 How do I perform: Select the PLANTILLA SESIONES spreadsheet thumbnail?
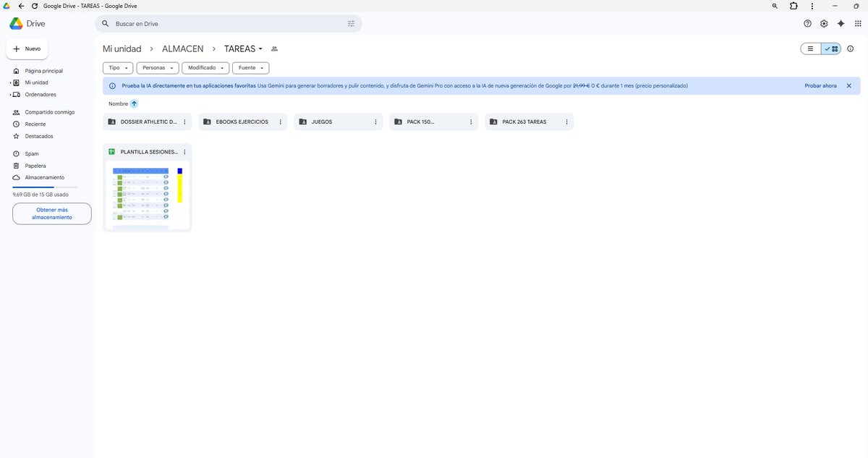tap(148, 195)
